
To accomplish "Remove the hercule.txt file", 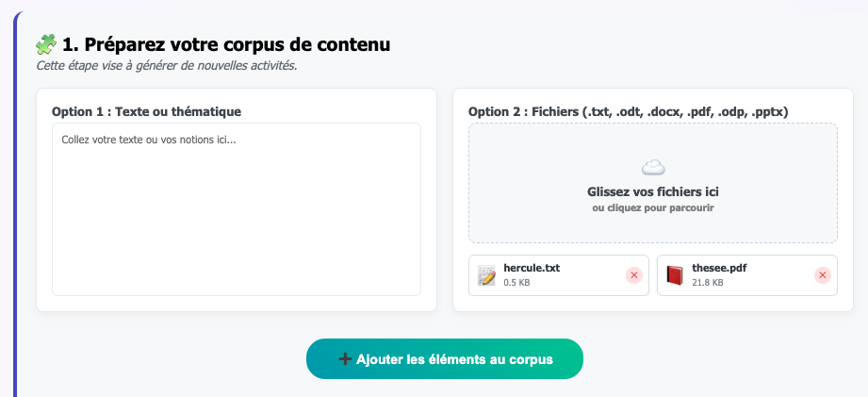I will click(x=633, y=275).
